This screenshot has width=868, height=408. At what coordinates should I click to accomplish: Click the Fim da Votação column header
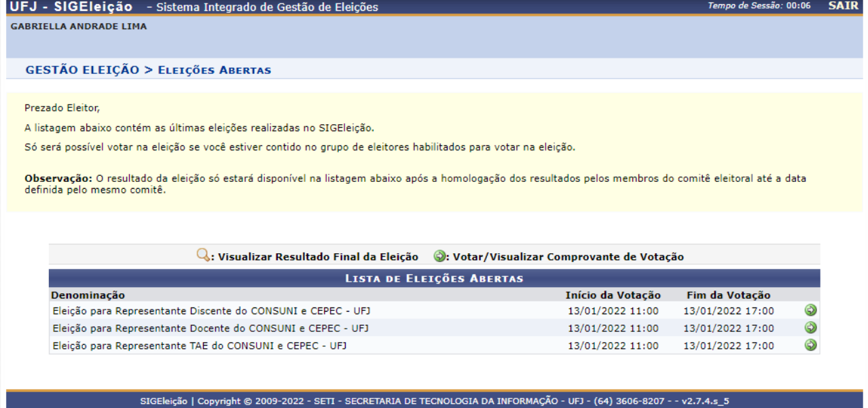(729, 295)
